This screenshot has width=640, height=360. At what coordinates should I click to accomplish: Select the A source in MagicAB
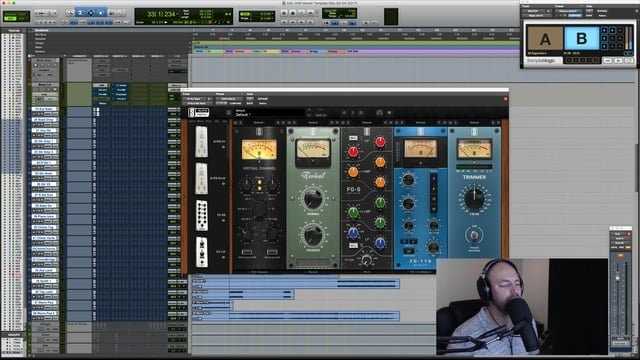(545, 38)
